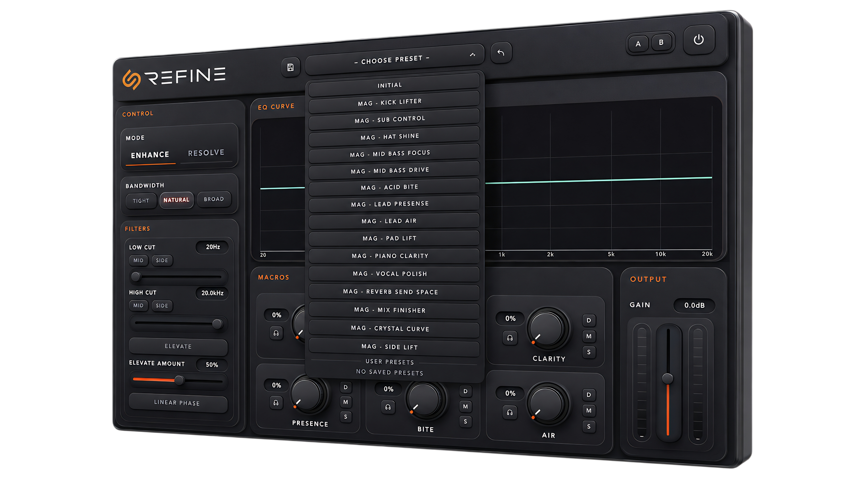This screenshot has height=488, width=868.
Task: Set bandwidth to Tight
Action: (141, 201)
